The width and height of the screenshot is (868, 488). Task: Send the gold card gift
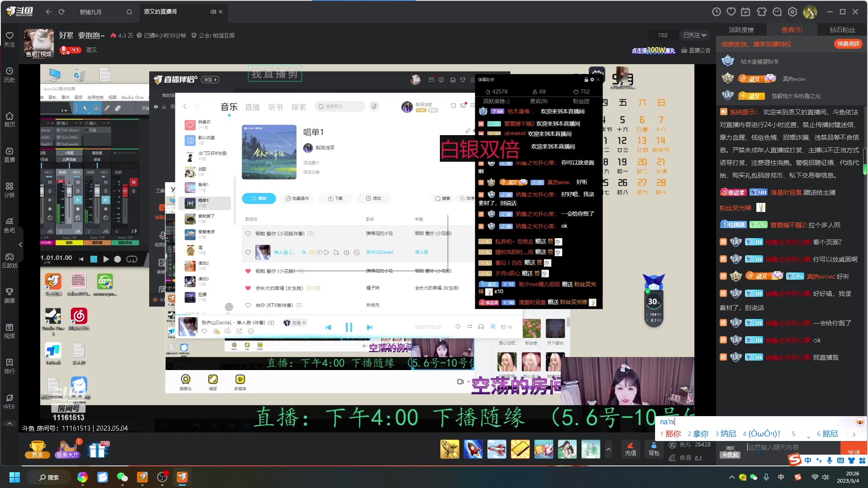tap(520, 449)
